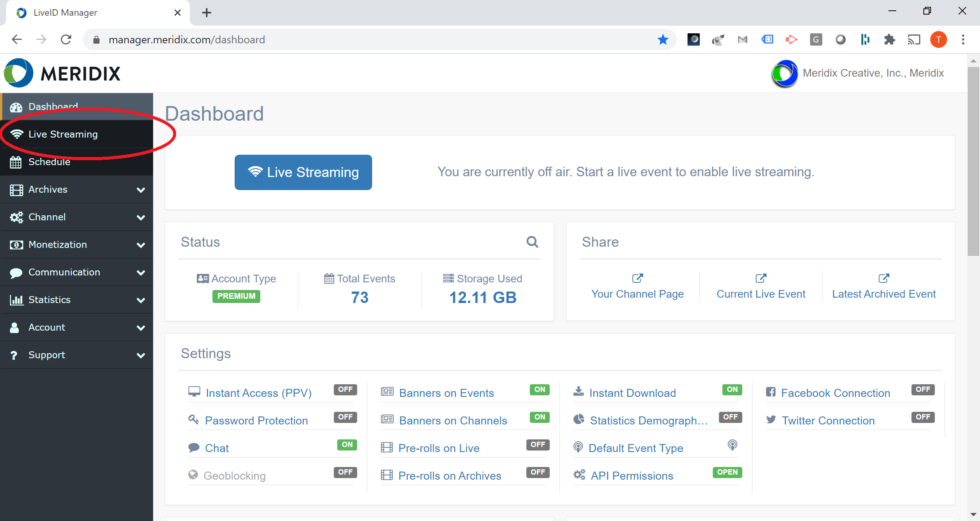Image resolution: width=980 pixels, height=521 pixels.
Task: Toggle Password Protection OFF badge
Action: click(x=345, y=417)
